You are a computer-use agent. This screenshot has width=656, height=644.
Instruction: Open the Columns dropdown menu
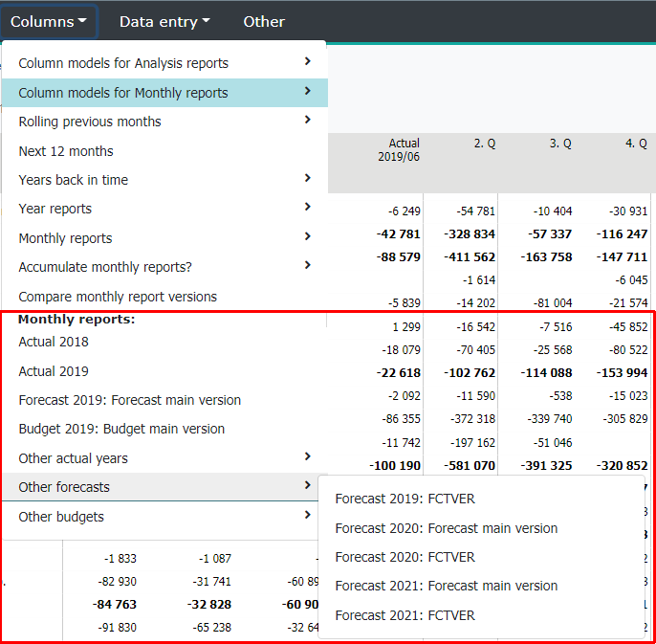pos(49,22)
